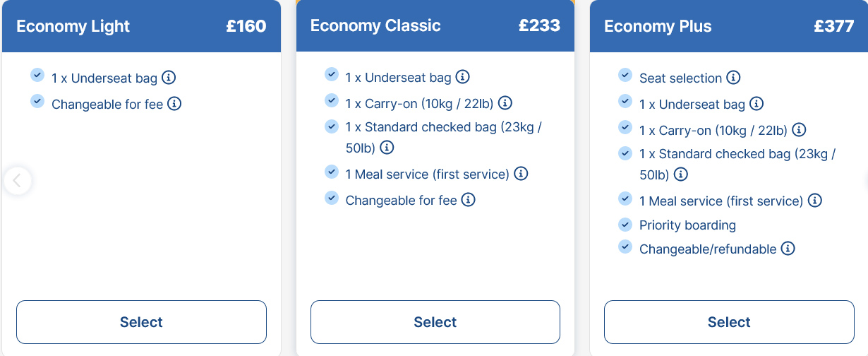Click info icon beside Economy Light Changeable for fee

pos(174,104)
